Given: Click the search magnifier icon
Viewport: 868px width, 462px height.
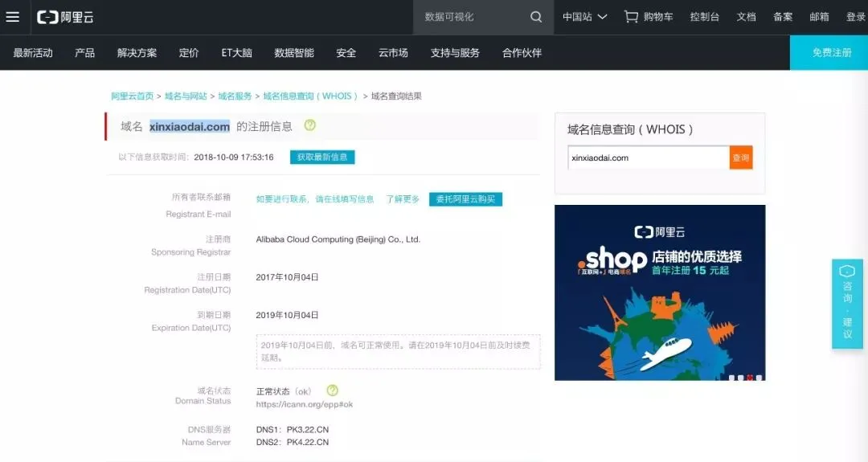Looking at the screenshot, I should 536,17.
